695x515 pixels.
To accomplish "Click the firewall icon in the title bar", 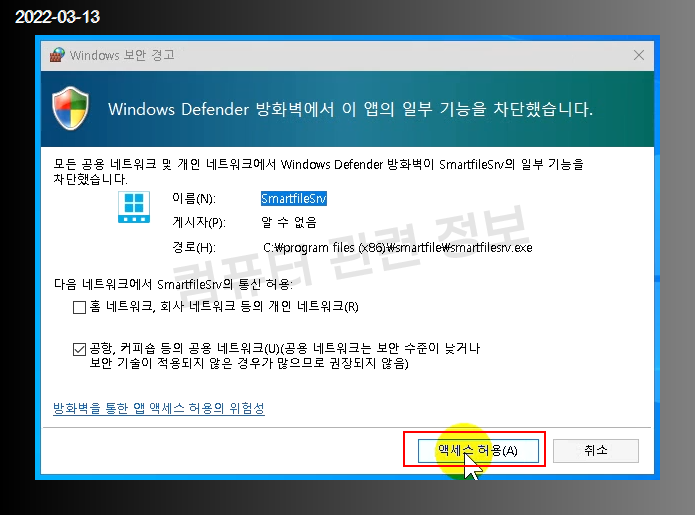I will (57, 55).
